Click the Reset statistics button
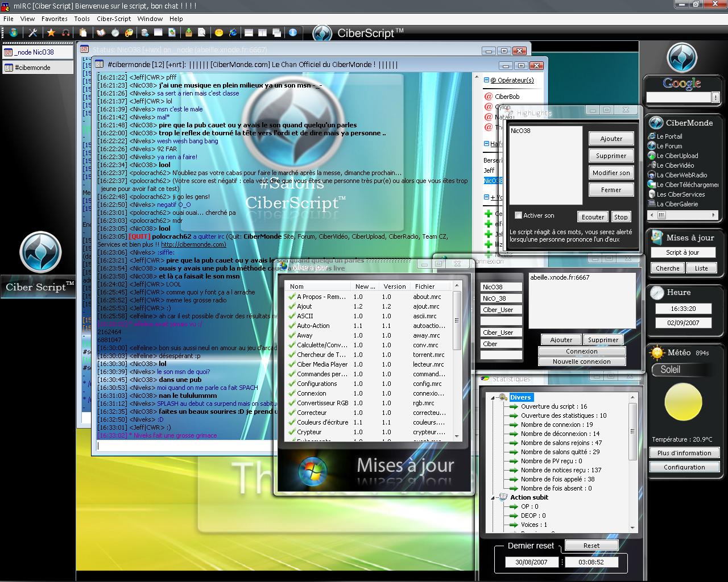This screenshot has width=728, height=582. (x=591, y=546)
